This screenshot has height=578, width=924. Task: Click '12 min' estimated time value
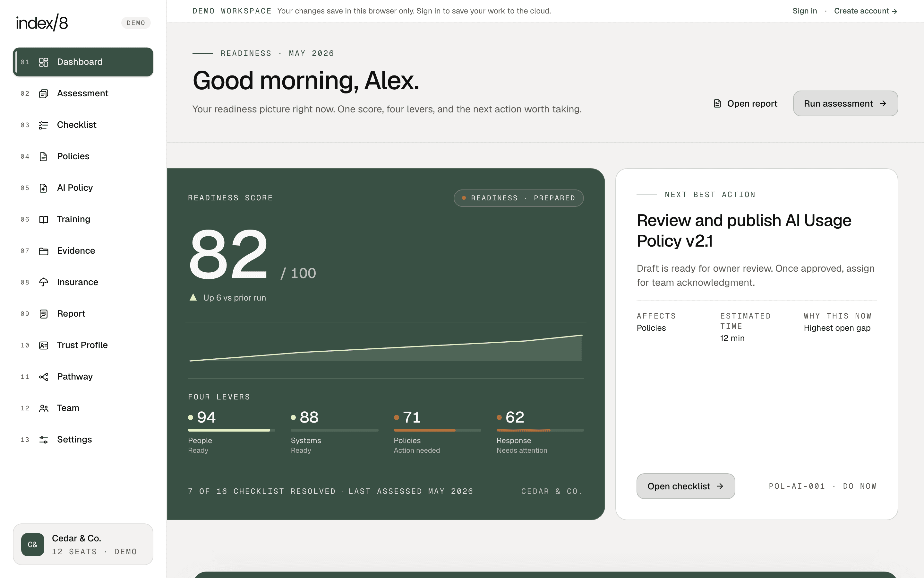tap(732, 338)
